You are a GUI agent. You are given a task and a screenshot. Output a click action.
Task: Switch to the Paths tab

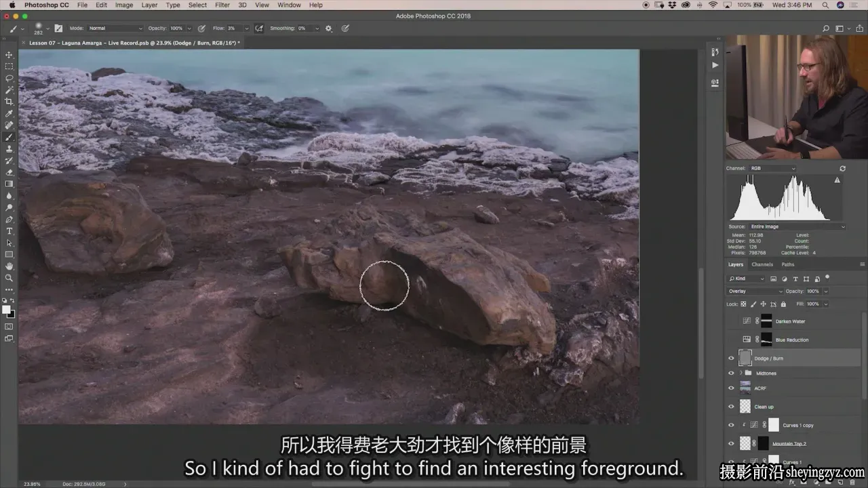[x=787, y=264]
